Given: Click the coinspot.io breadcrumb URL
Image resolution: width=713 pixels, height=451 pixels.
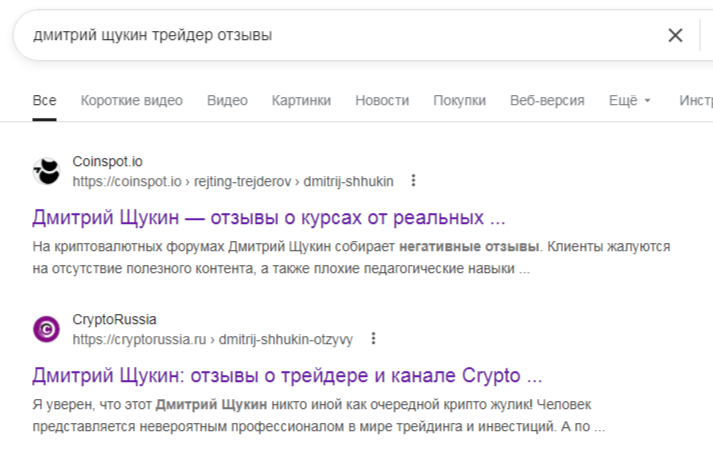Looking at the screenshot, I should point(232,181).
